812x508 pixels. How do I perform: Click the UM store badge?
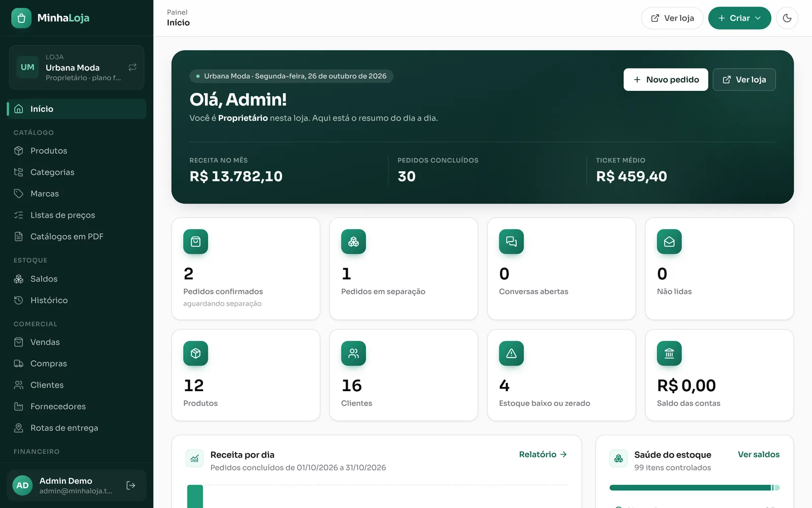(27, 67)
